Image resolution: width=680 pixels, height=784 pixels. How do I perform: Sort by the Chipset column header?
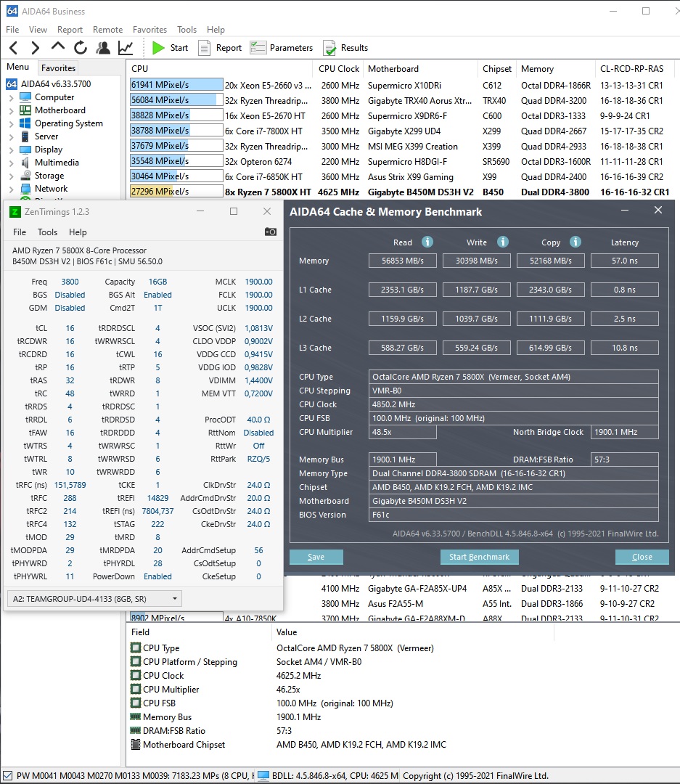coord(496,68)
